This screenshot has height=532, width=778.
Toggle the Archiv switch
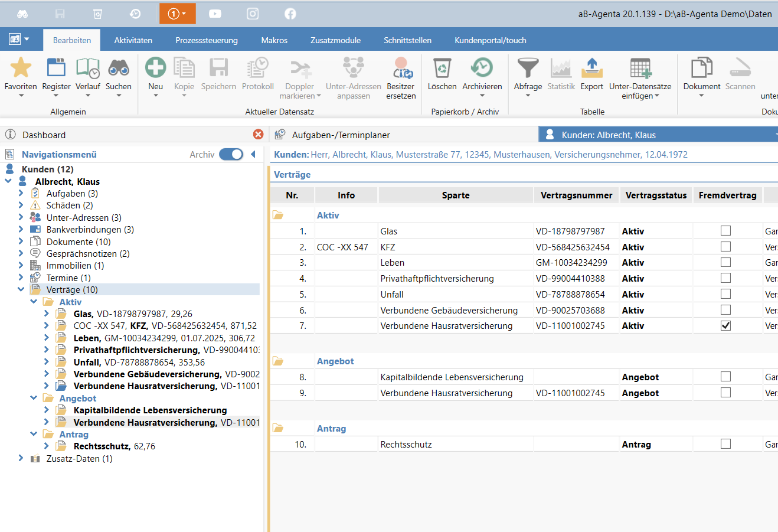click(231, 154)
